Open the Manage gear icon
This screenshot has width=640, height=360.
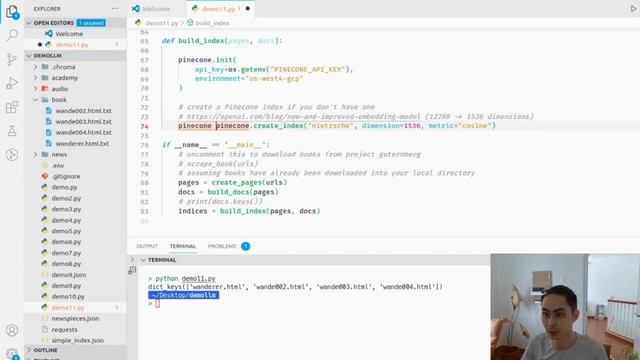click(x=12, y=353)
